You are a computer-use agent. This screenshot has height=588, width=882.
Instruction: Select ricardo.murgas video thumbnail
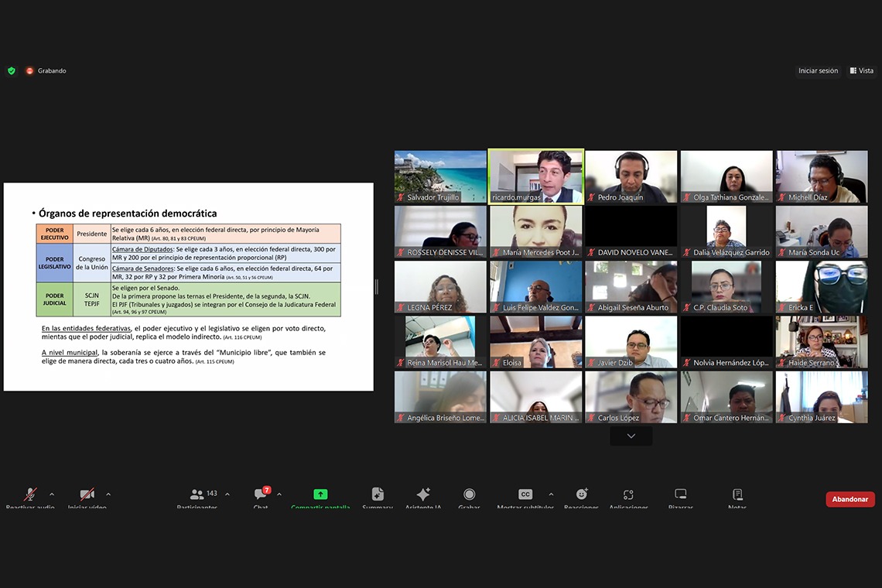click(535, 176)
